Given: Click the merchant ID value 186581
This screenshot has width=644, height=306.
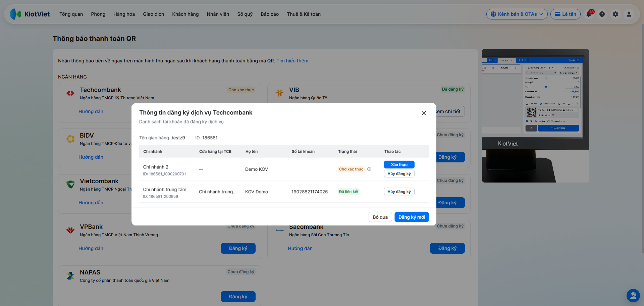Looking at the screenshot, I should pos(210,138).
